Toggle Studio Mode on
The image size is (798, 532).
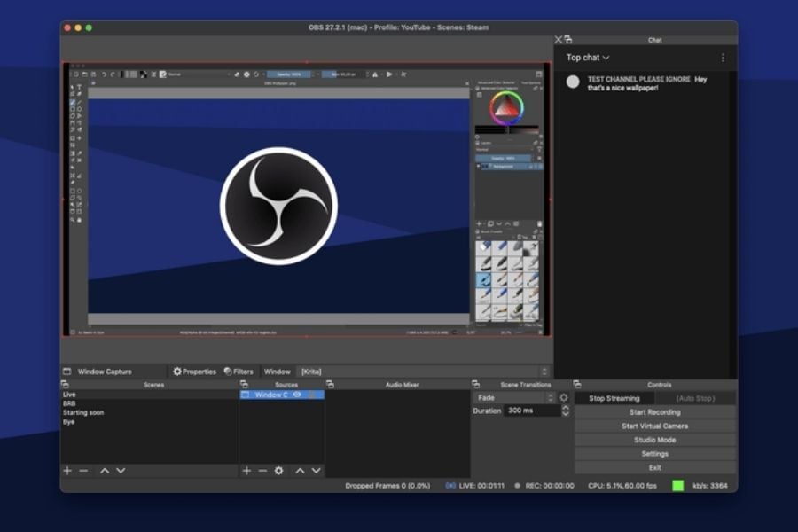point(654,440)
